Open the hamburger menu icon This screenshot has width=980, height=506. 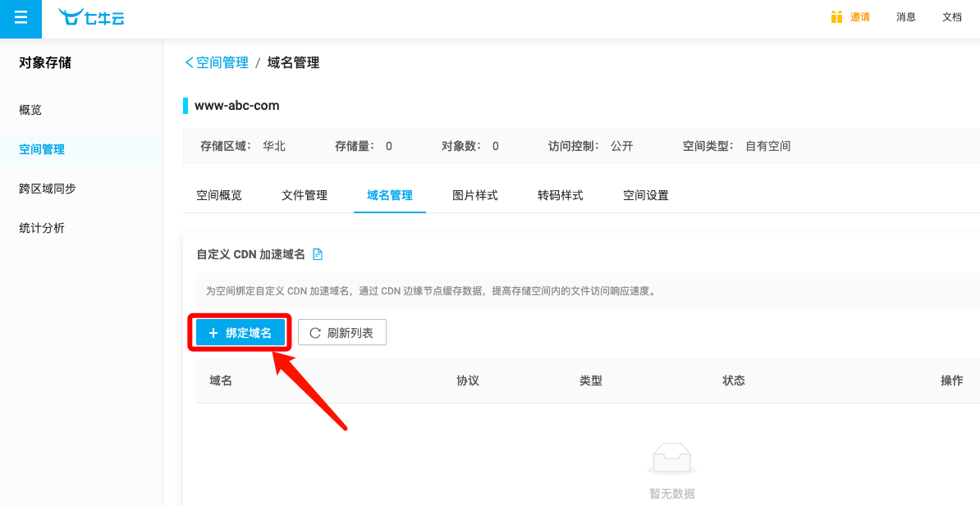(21, 18)
